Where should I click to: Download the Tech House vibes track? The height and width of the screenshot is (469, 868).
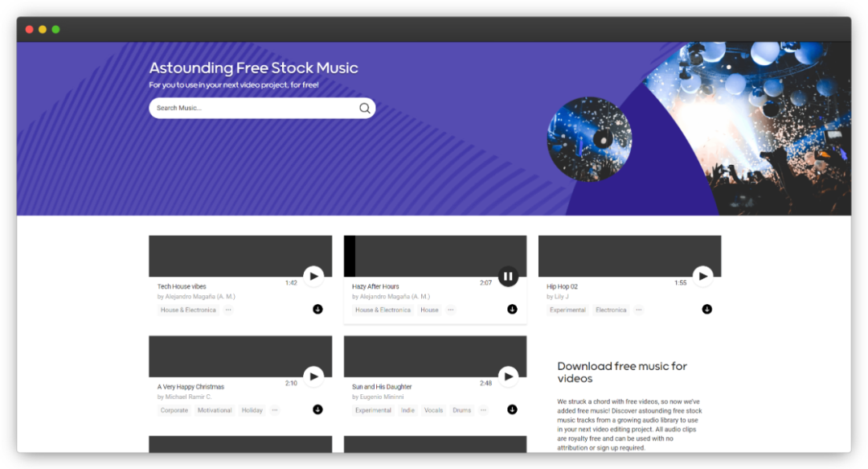point(317,309)
